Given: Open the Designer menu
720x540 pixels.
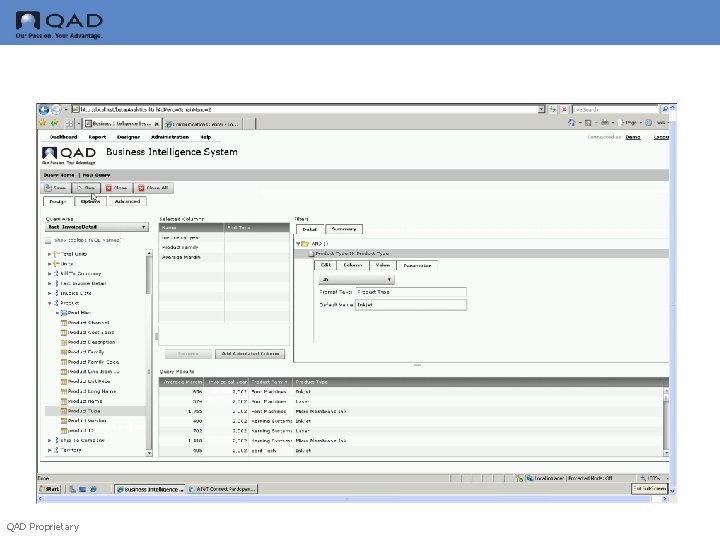Looking at the screenshot, I should (x=128, y=137).
